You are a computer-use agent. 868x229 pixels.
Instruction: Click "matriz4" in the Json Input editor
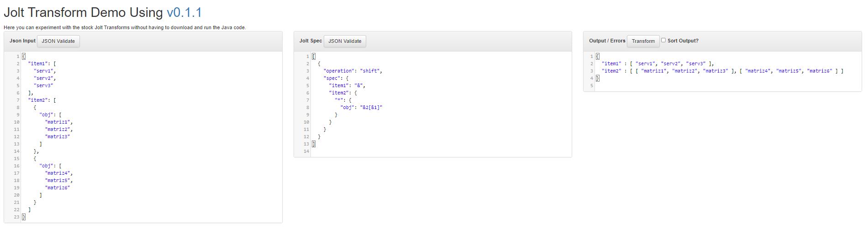58,173
